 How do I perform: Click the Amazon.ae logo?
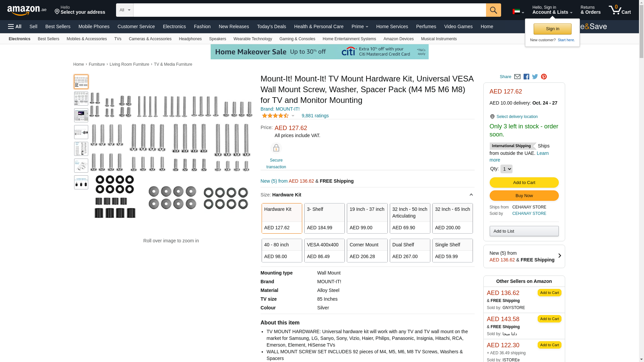(27, 10)
